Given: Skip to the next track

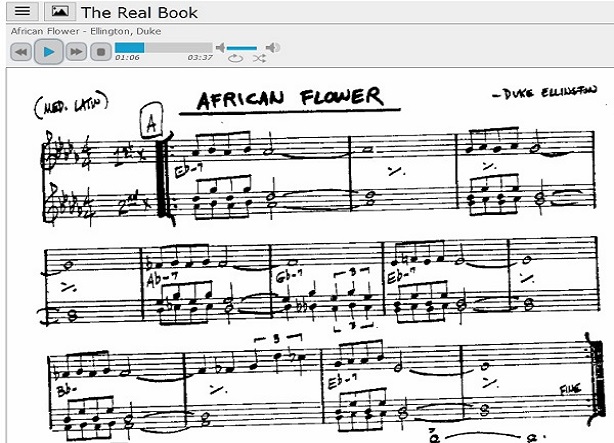Looking at the screenshot, I should (x=76, y=51).
